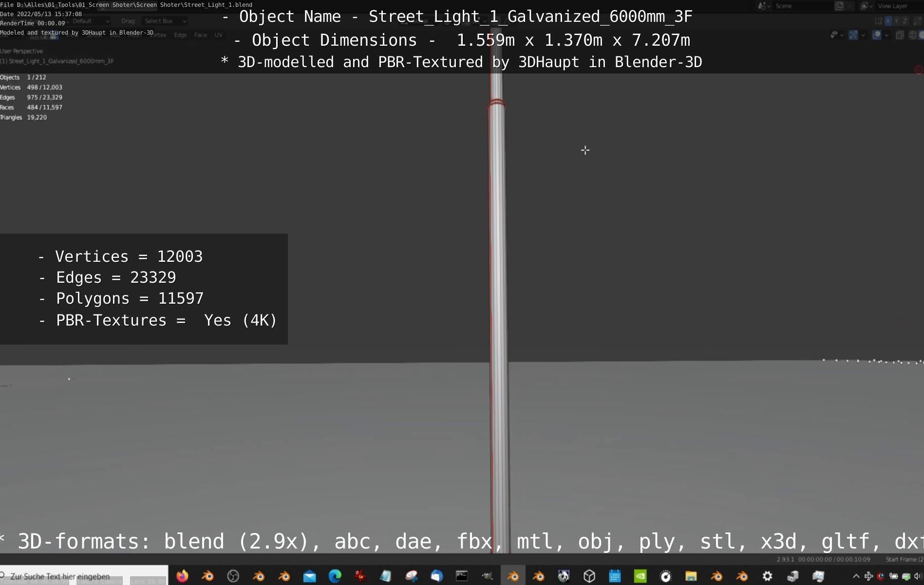The image size is (924, 585).
Task: Open the terminal window from taskbar
Action: [x=462, y=576]
